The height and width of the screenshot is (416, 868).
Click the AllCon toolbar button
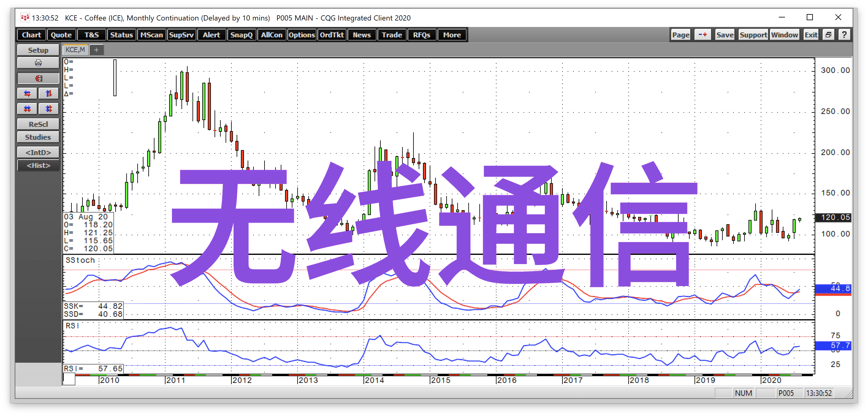tap(271, 35)
